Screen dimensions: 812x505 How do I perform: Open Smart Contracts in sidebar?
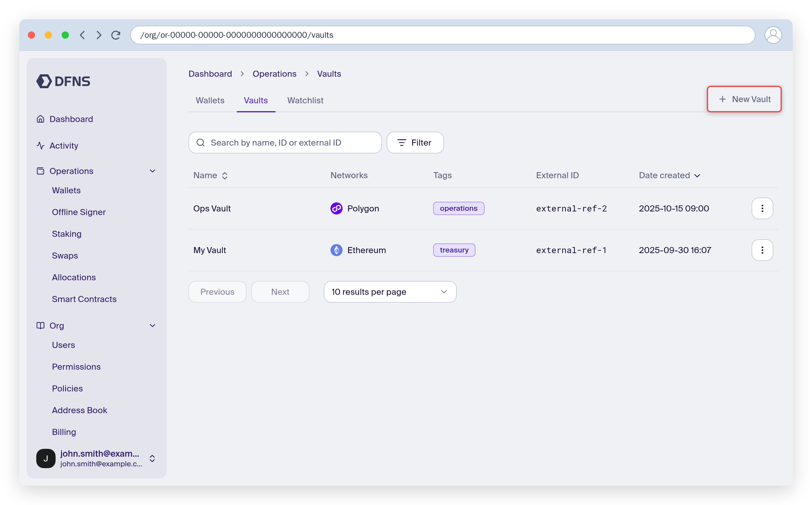[x=84, y=299]
